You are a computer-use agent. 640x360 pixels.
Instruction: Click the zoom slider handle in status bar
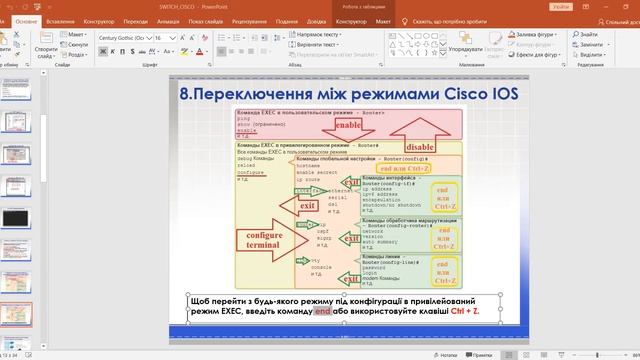click(597, 355)
